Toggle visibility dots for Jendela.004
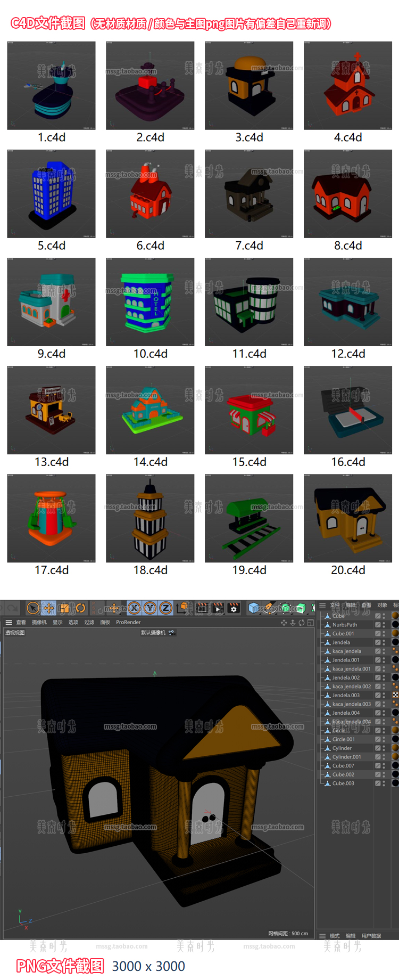The width and height of the screenshot is (399, 980). coord(384,713)
